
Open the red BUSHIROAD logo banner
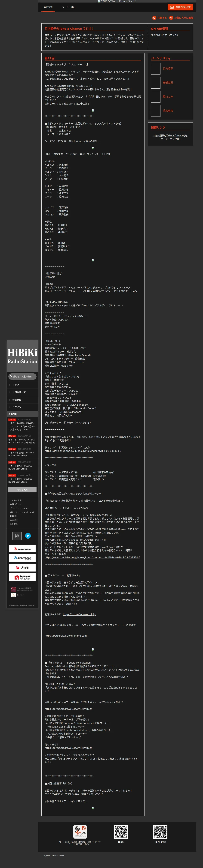pos(22,549)
